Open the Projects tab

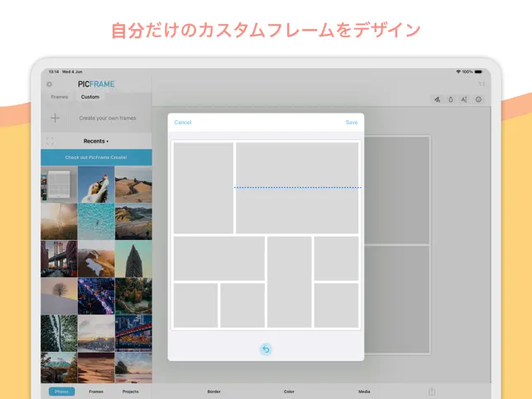click(130, 392)
